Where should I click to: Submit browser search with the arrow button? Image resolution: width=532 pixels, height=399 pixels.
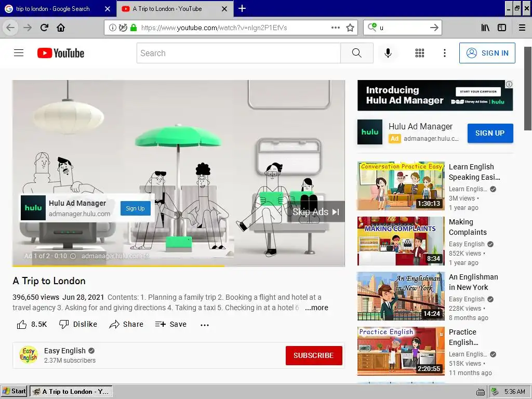[434, 28]
